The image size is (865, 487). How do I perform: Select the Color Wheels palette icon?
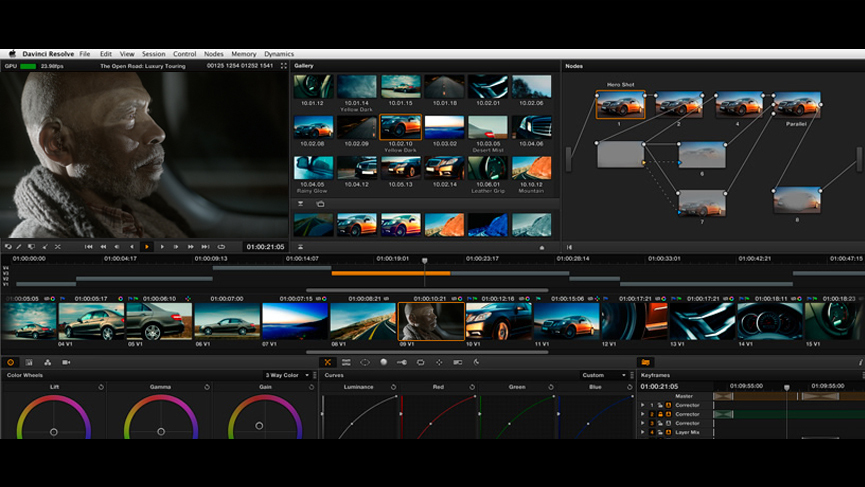click(x=11, y=362)
